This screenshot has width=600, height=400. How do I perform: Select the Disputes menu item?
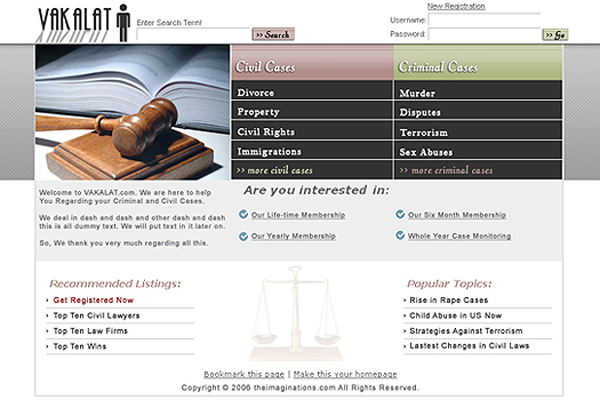tap(478, 111)
